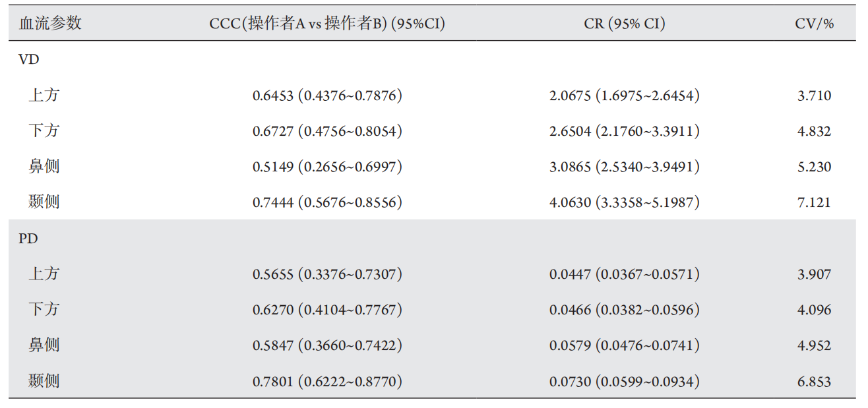
Task: Select the CV value 3.710
Action: [814, 96]
